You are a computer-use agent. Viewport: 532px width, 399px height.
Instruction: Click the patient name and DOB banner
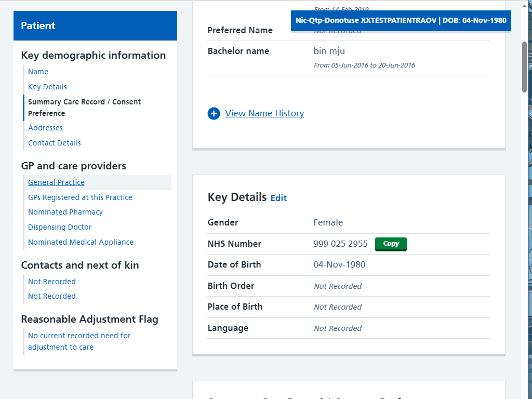pos(401,20)
